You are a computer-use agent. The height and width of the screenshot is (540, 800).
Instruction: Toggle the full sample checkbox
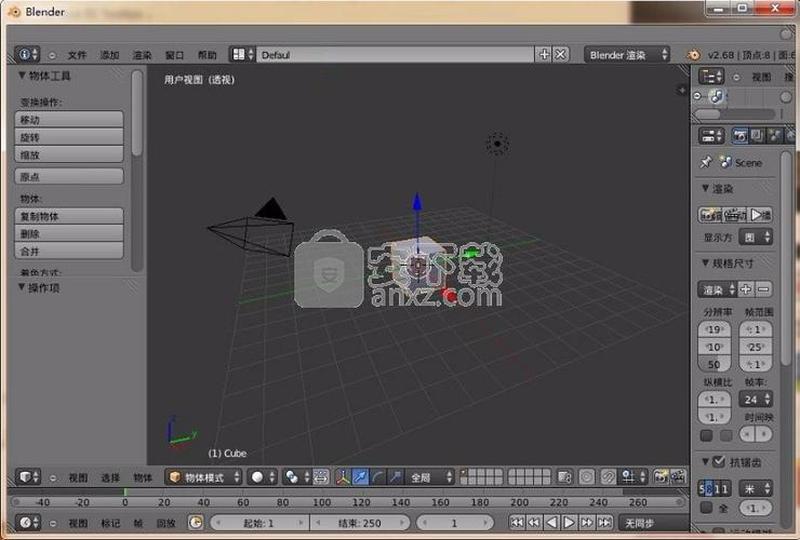[x=706, y=508]
